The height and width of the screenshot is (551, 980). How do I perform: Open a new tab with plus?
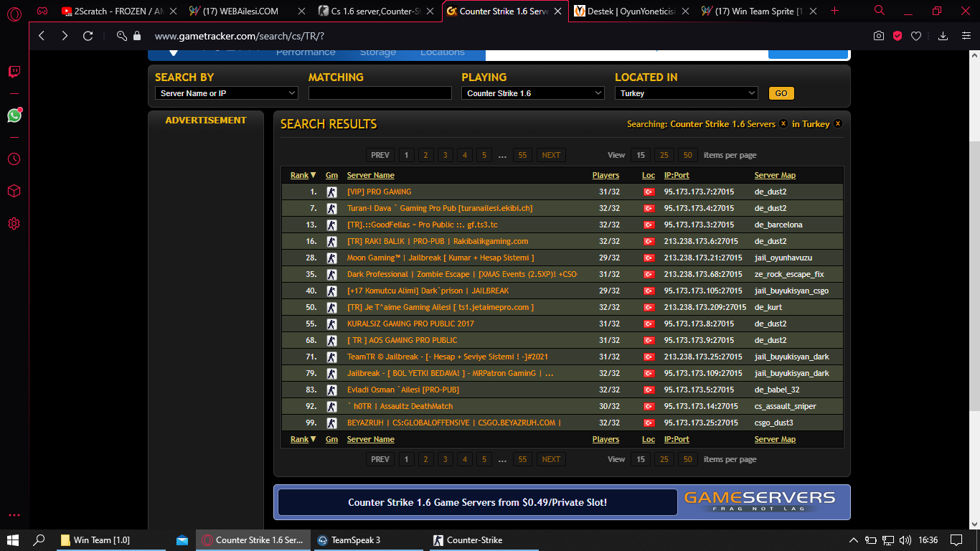pyautogui.click(x=834, y=11)
